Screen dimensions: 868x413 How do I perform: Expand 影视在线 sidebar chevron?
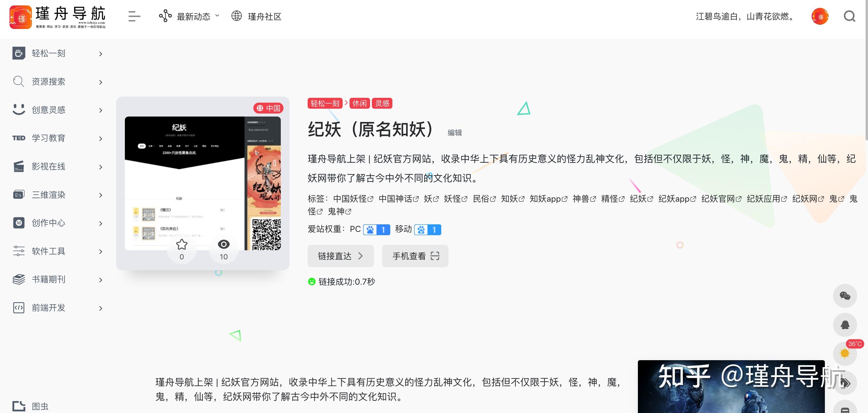tap(100, 167)
